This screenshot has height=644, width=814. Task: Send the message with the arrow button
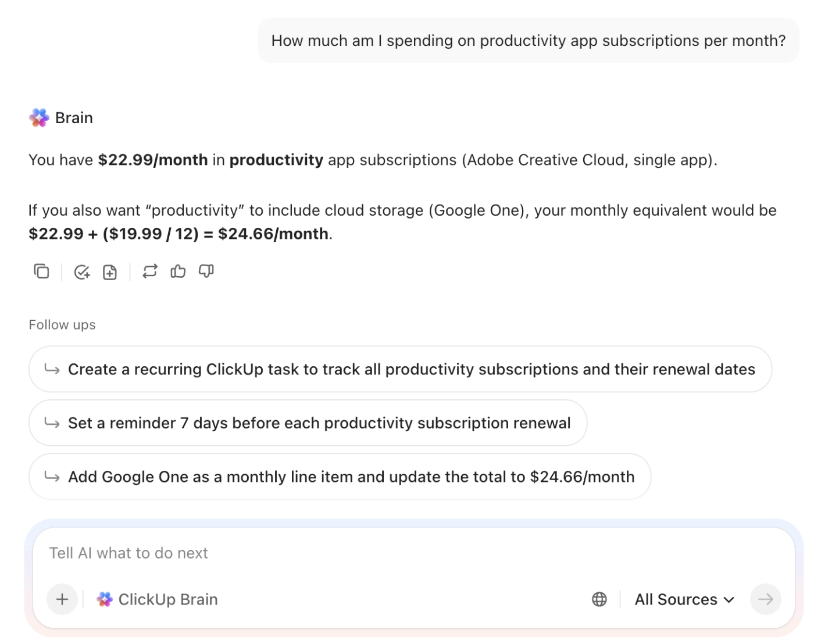pyautogui.click(x=766, y=599)
